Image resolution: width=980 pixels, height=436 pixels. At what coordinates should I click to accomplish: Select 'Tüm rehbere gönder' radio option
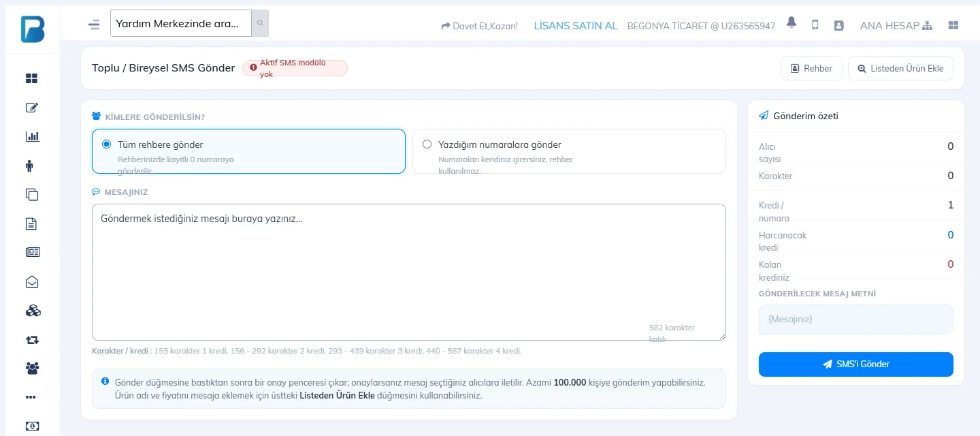pyautogui.click(x=106, y=144)
